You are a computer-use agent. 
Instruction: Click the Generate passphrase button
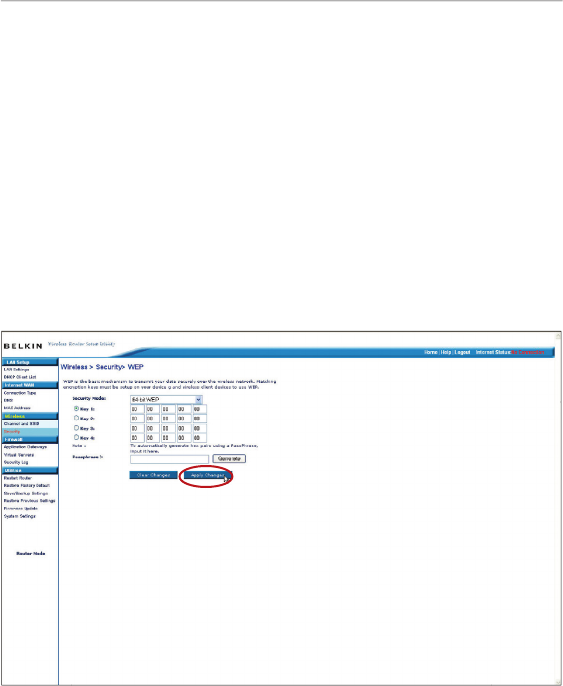(229, 459)
